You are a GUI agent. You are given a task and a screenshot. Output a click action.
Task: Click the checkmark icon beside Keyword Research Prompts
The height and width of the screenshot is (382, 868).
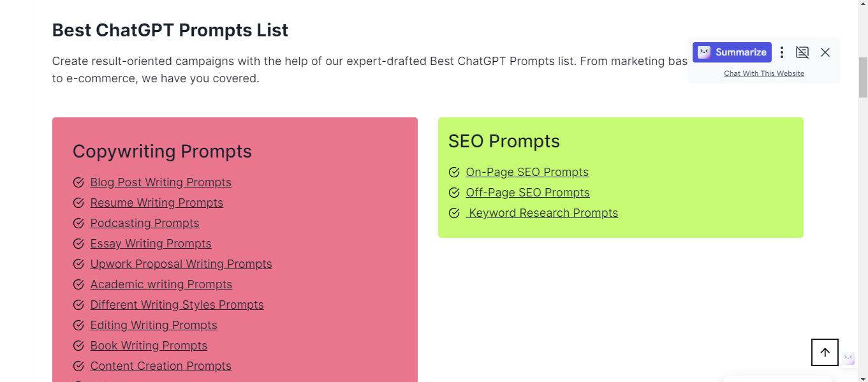454,212
